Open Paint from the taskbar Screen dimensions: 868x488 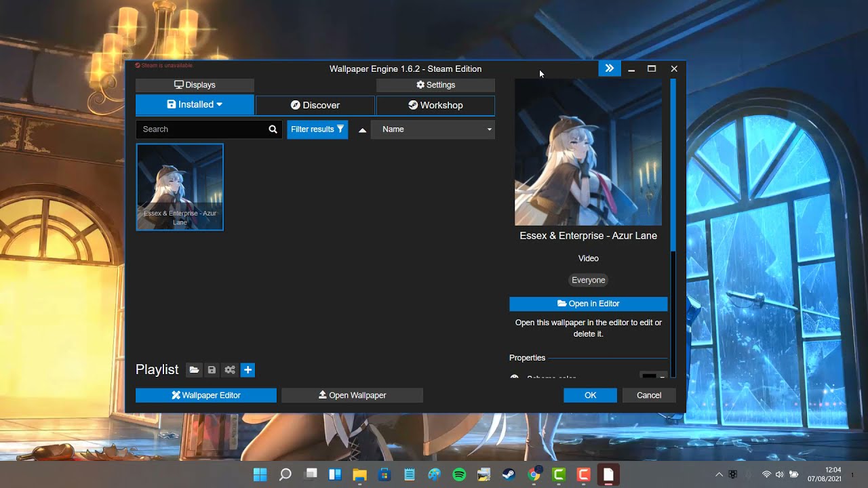click(x=434, y=474)
